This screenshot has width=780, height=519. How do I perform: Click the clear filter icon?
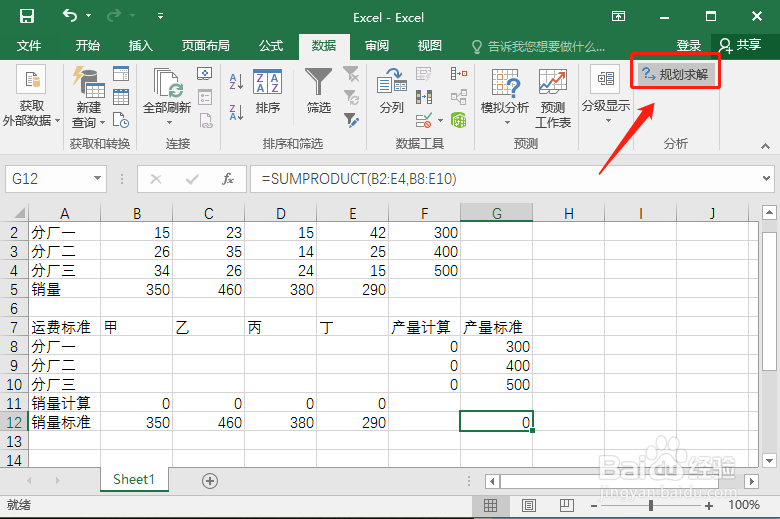coord(351,74)
